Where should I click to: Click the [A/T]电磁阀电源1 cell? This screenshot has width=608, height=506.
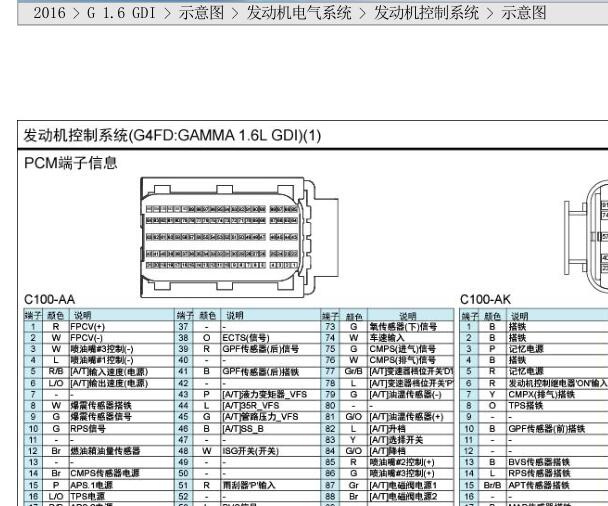[x=411, y=485]
